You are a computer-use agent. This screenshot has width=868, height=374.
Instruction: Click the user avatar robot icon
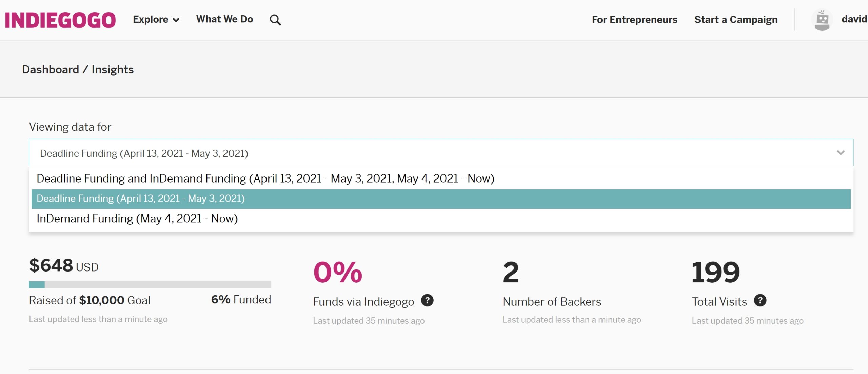click(822, 20)
